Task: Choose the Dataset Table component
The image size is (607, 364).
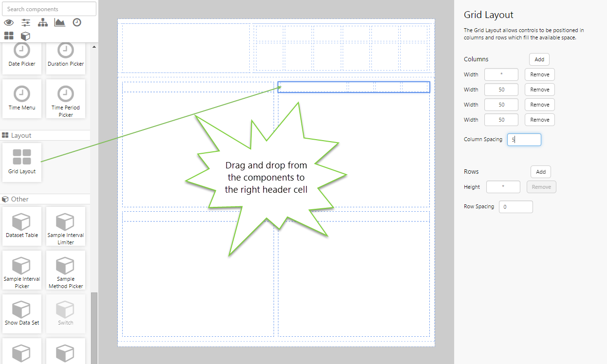Action: click(x=22, y=226)
